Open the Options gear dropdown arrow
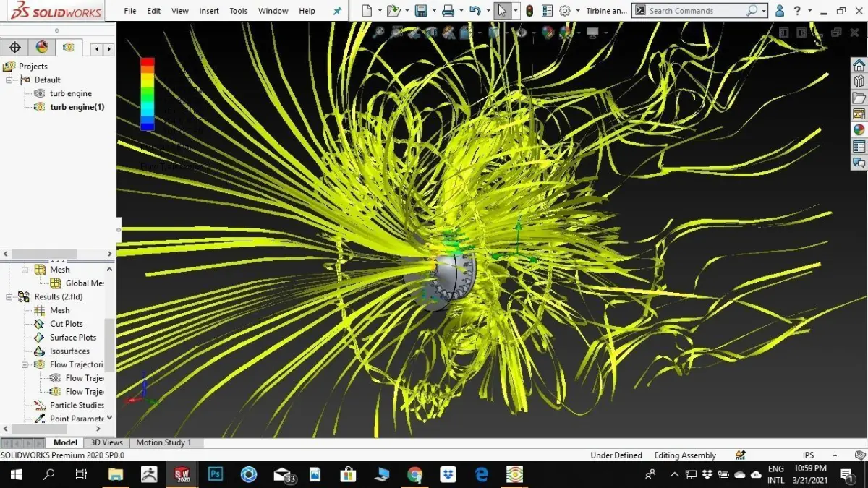The image size is (868, 488). click(x=576, y=11)
